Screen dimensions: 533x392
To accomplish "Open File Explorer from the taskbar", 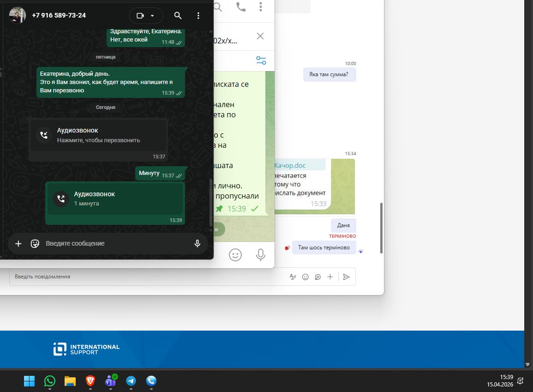I will [70, 381].
